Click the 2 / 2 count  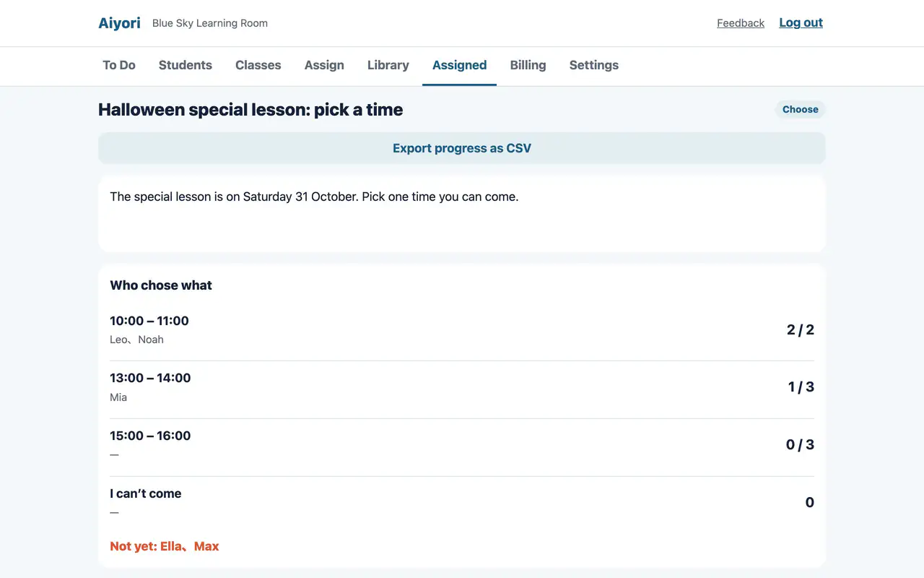pyautogui.click(x=801, y=329)
